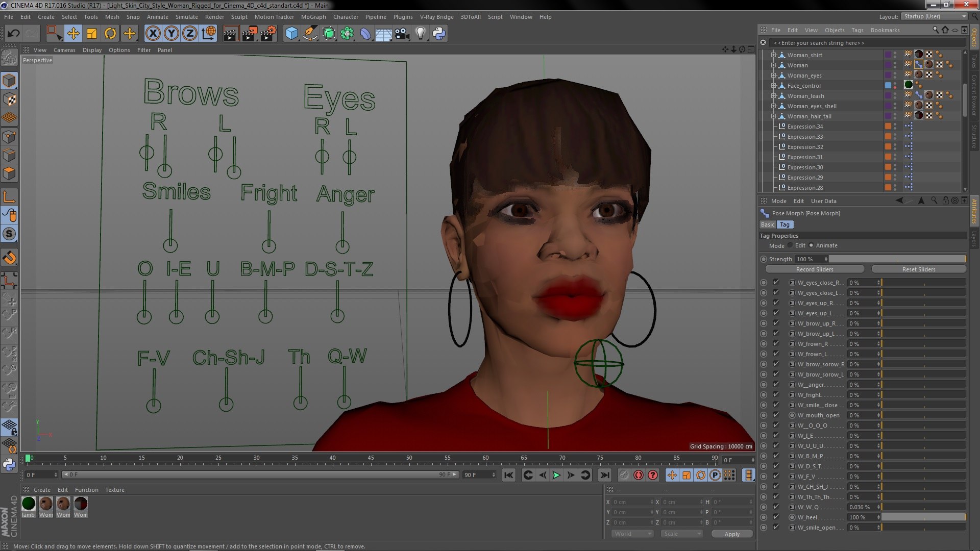Screen dimensions: 980x551
Task: Enable Model mode in left sidebar
Action: [9, 81]
